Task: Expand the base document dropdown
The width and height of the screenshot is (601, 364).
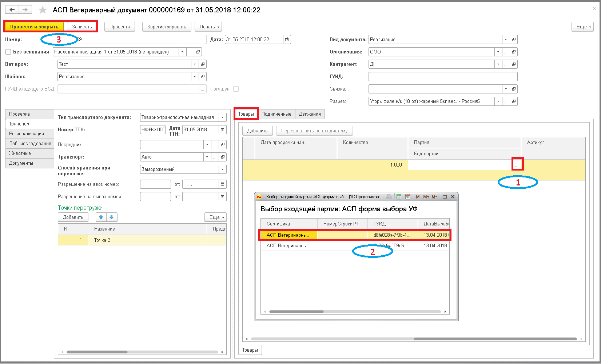Action: (182, 52)
